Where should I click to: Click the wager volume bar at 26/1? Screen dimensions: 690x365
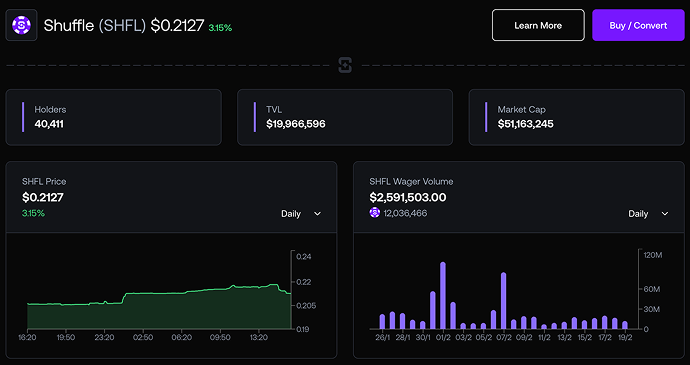(x=382, y=322)
